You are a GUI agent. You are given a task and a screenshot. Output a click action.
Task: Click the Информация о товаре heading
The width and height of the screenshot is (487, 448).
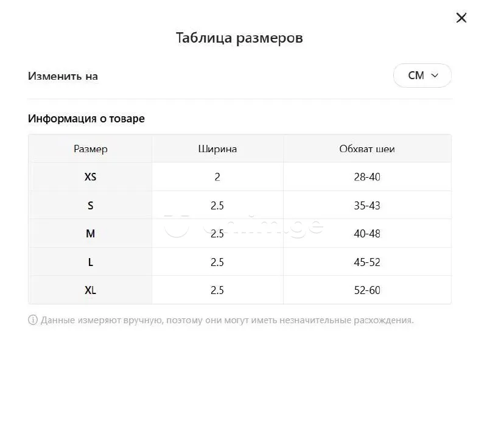[86, 118]
